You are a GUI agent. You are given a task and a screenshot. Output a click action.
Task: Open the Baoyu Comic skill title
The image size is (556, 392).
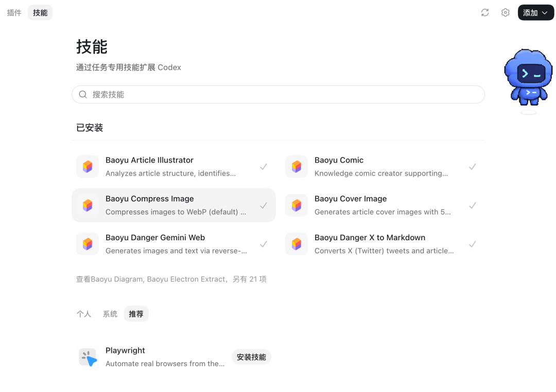339,160
